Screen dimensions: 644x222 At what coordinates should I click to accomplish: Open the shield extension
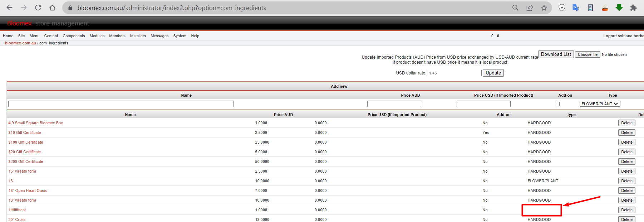pyautogui.click(x=562, y=8)
